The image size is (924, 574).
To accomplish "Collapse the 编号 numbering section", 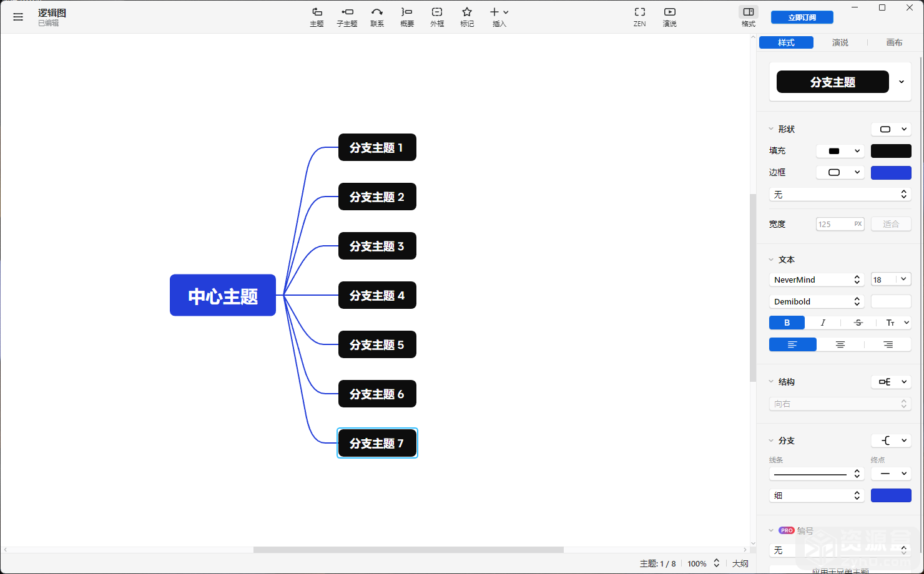I will click(x=771, y=530).
